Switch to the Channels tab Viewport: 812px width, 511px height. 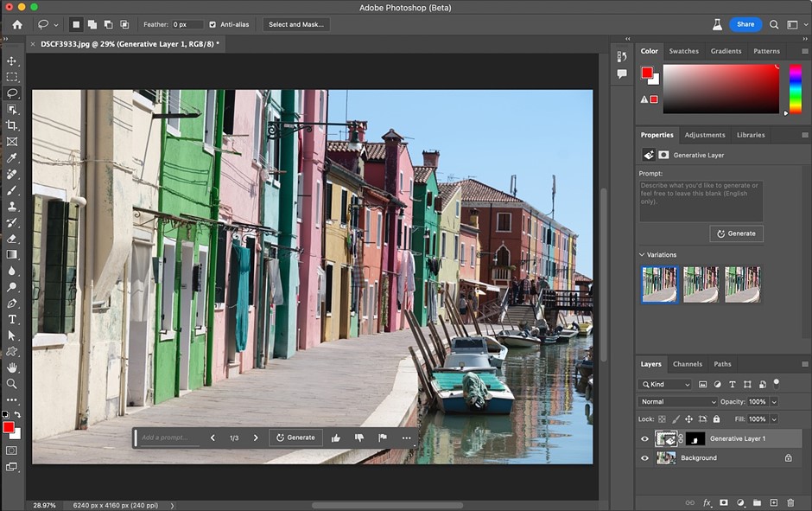pyautogui.click(x=688, y=364)
